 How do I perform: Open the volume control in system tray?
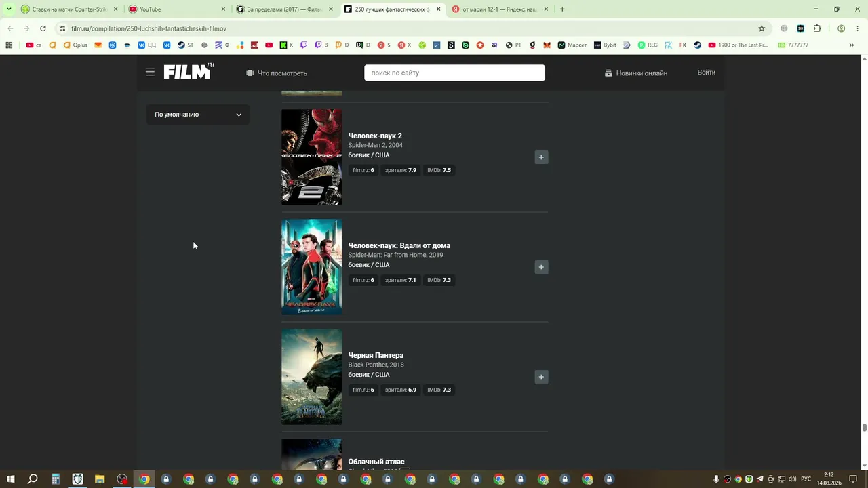pos(792,479)
